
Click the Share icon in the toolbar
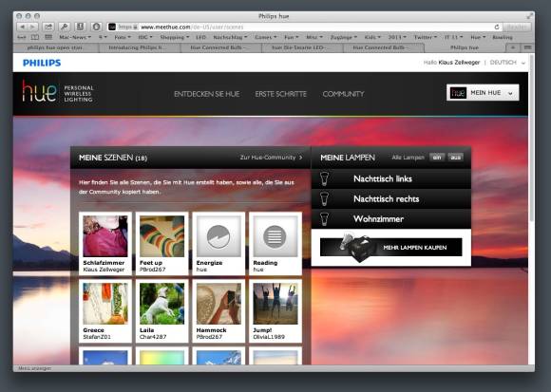(48, 27)
